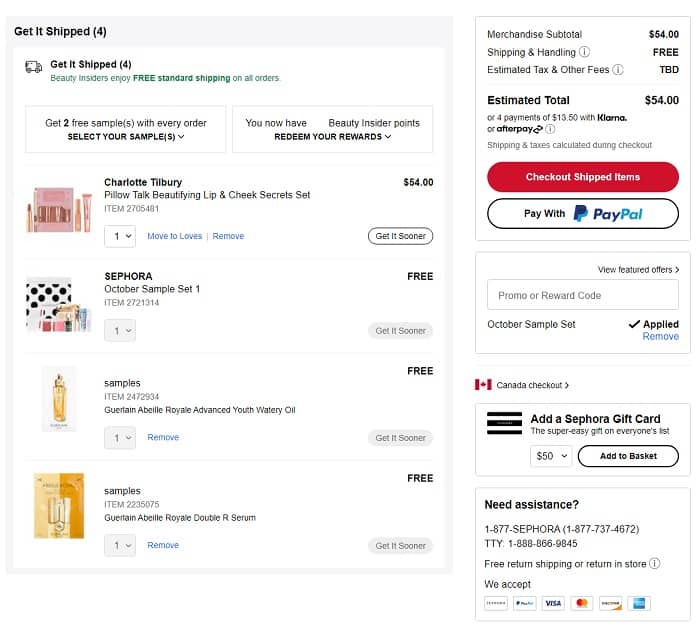
Task: Expand Redeem Your Rewards section
Action: point(333,136)
